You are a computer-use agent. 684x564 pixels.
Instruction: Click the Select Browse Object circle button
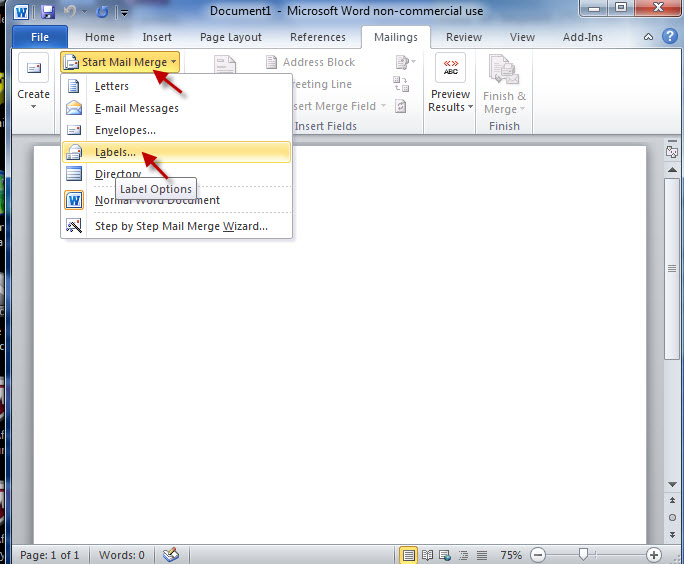[x=672, y=517]
